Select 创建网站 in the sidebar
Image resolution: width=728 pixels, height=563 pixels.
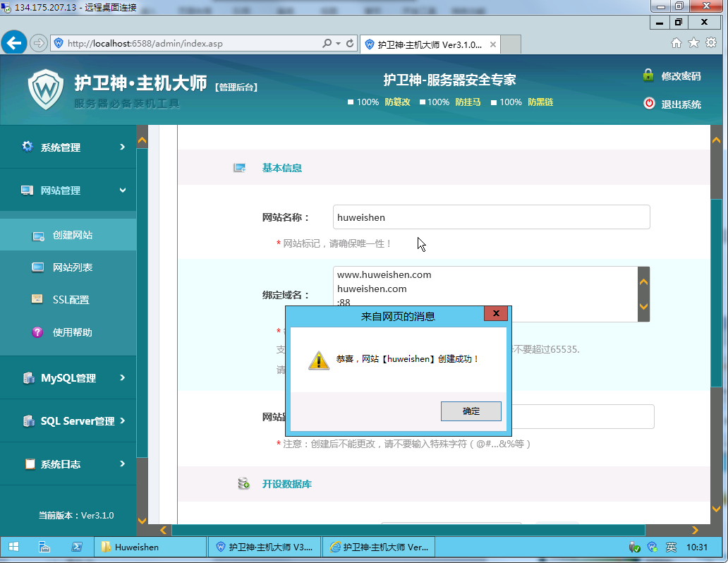68,235
